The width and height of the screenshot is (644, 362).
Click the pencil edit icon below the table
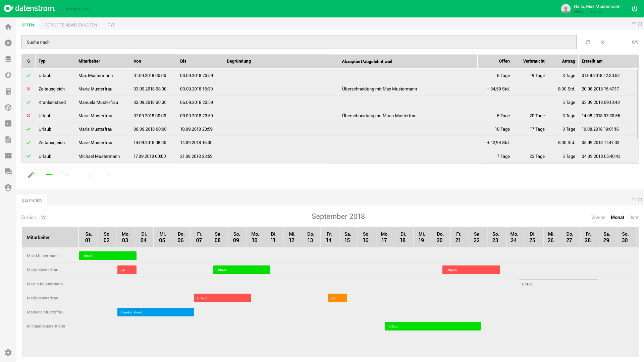coord(31,175)
